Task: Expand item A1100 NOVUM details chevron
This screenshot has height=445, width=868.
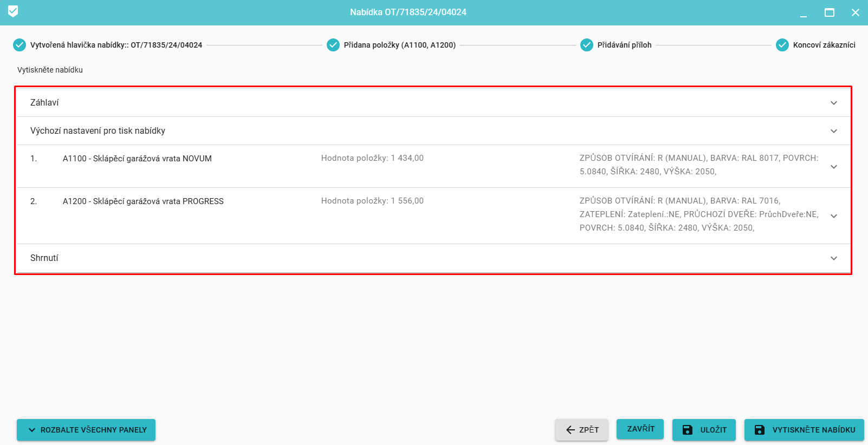Action: [x=834, y=167]
